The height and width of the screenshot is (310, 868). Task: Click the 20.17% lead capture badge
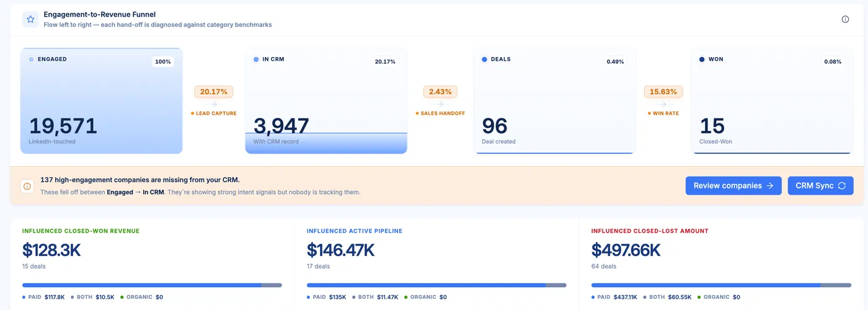tap(214, 92)
